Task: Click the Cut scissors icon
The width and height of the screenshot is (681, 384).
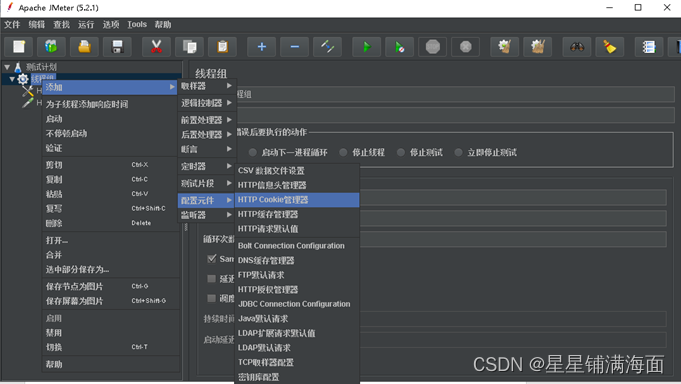Action: tap(156, 46)
